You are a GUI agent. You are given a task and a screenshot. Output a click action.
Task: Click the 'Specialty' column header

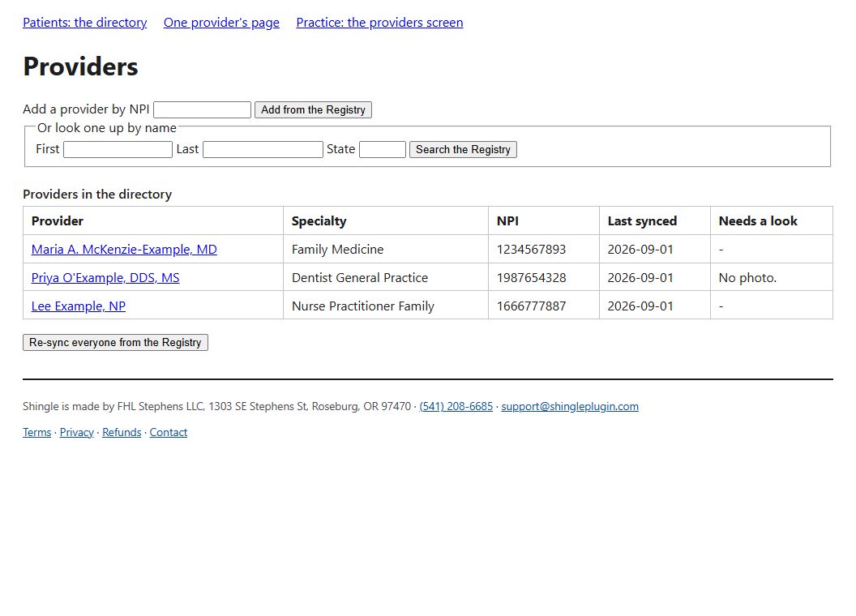click(x=386, y=221)
